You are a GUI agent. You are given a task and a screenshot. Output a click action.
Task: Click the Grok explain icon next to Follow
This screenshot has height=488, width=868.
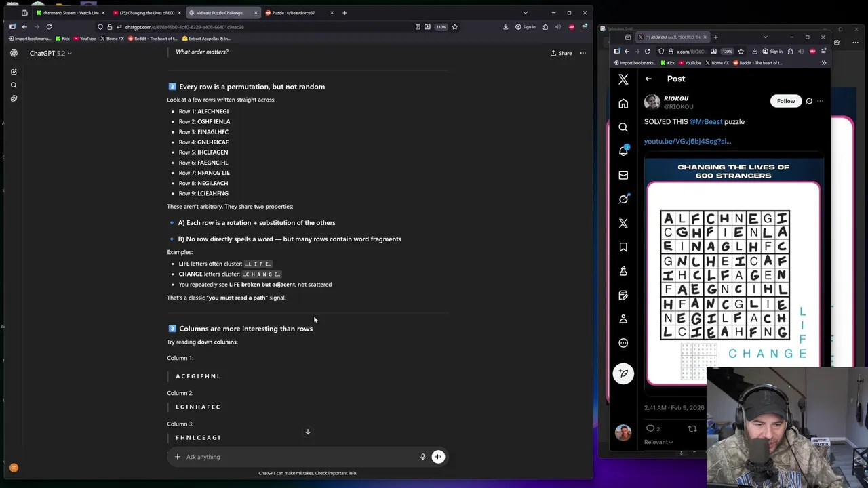coord(809,101)
